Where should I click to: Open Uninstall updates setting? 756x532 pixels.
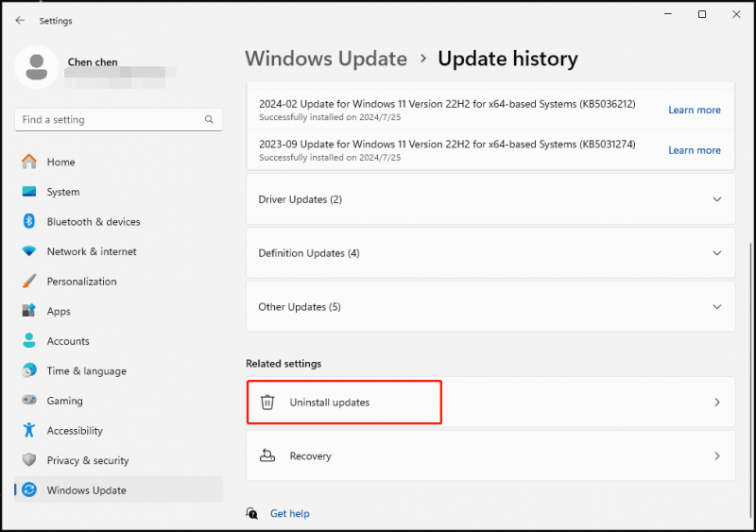490,402
